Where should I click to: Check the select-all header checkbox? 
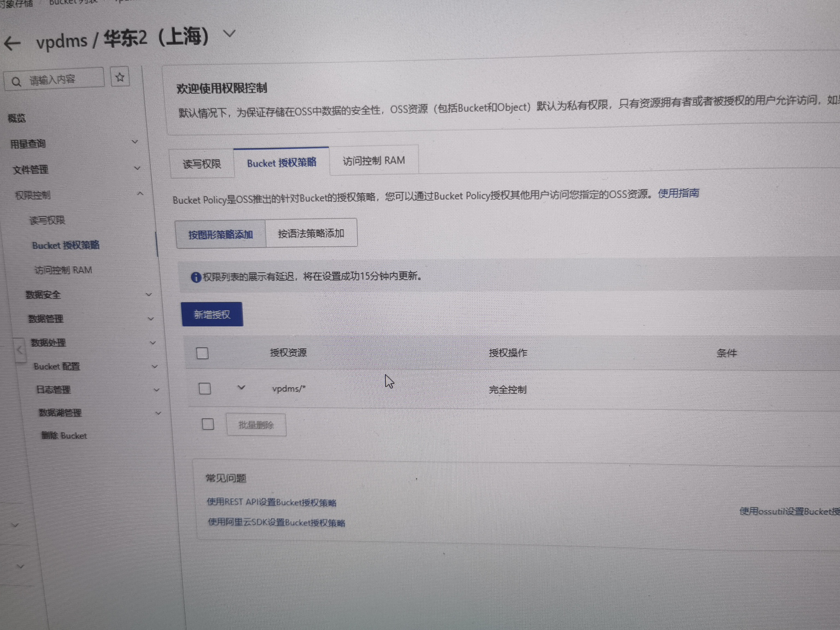pos(202,353)
